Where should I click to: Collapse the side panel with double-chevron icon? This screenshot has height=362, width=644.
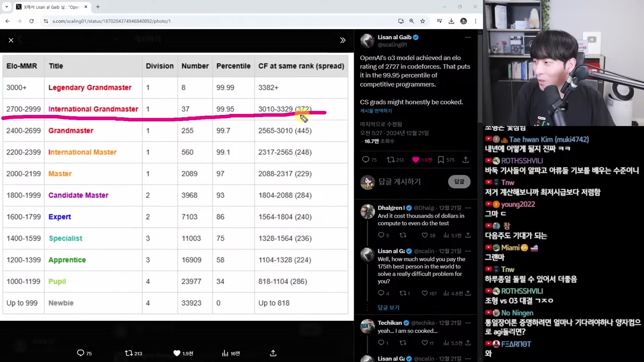point(343,40)
